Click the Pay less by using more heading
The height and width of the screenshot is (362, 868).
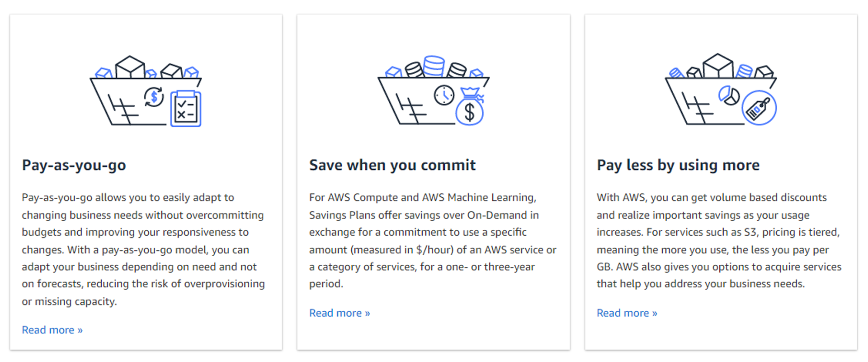pyautogui.click(x=678, y=165)
